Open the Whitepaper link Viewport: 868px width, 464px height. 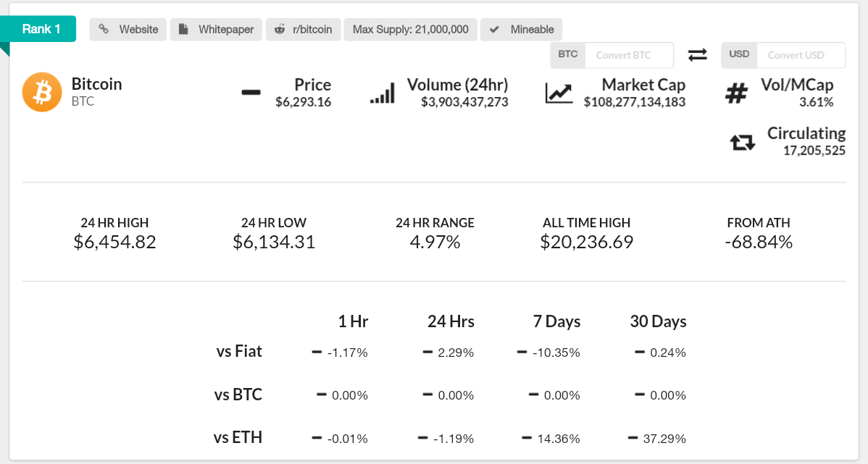click(x=217, y=30)
